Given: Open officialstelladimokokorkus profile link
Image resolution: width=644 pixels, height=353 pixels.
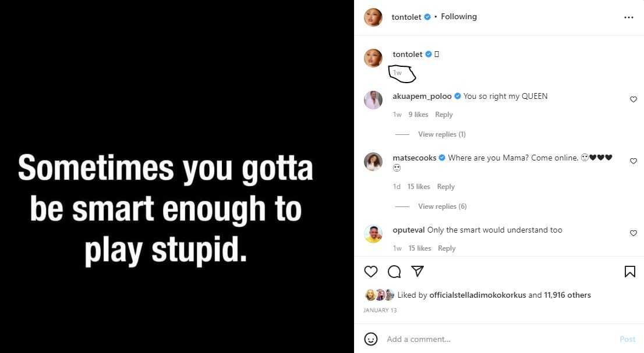Looking at the screenshot, I should 477,295.
